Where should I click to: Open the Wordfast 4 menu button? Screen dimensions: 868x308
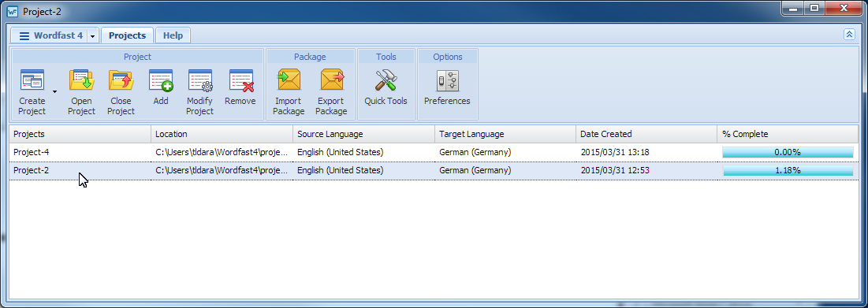[x=50, y=35]
